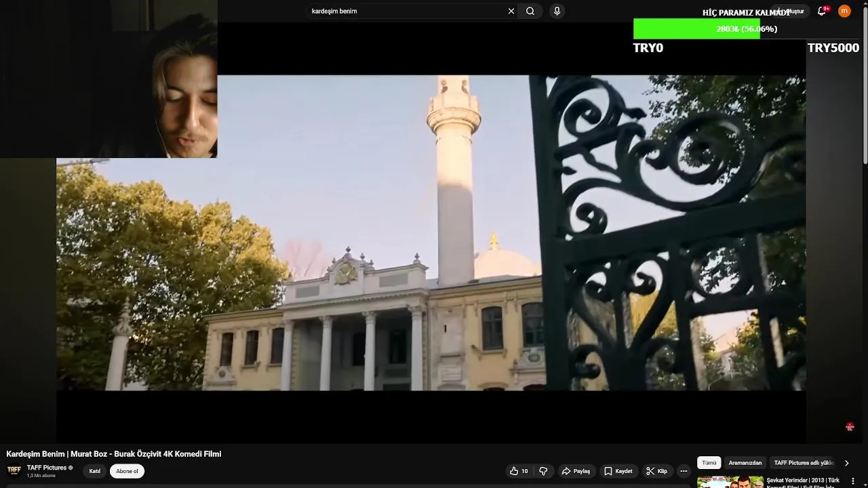Open the TAFF Pictures channel avatar
Image resolution: width=868 pixels, height=488 pixels.
(14, 470)
